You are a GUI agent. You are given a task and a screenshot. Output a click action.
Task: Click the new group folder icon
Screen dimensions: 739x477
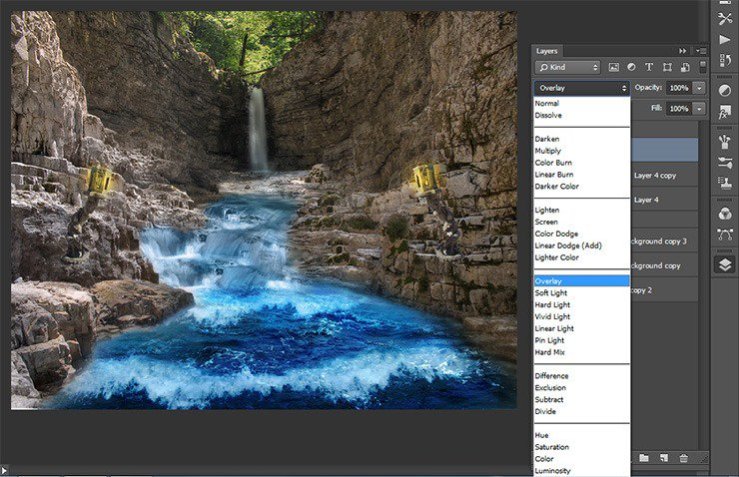[x=644, y=458]
